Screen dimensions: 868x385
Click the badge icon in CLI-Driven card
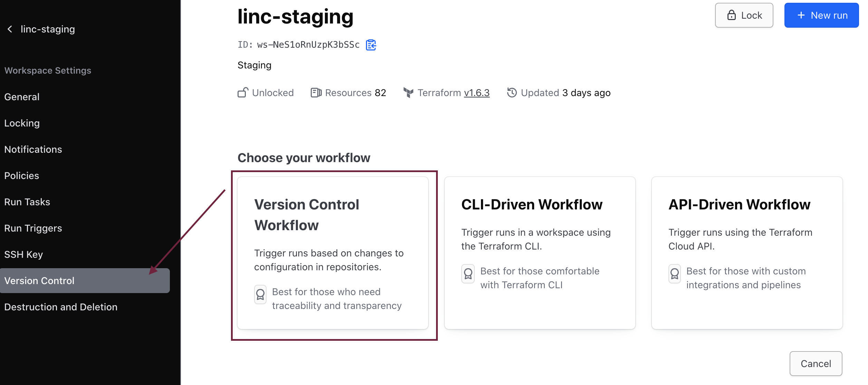pyautogui.click(x=468, y=274)
